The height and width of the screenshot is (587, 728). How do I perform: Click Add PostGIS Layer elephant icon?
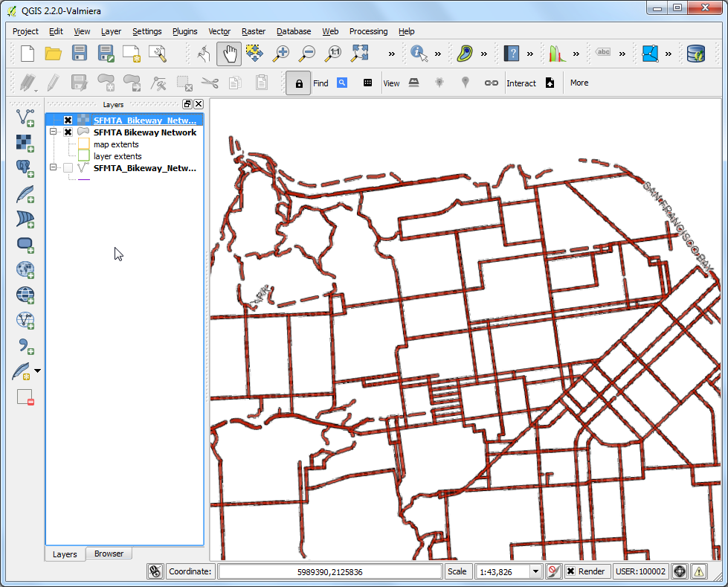click(x=25, y=169)
